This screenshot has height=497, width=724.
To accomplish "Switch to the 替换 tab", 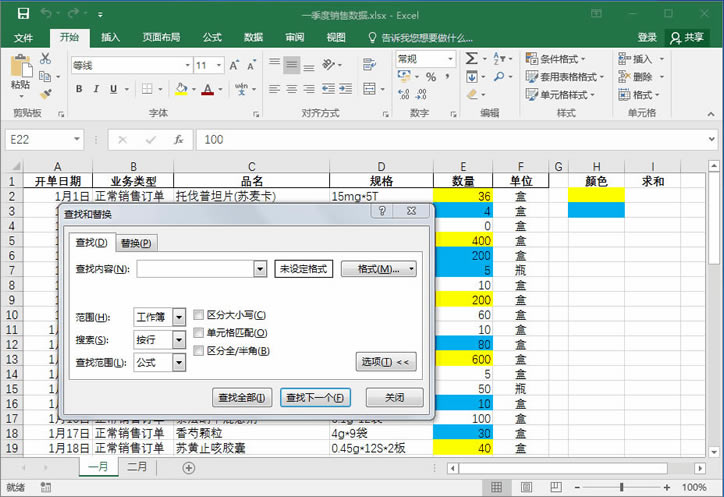I will pyautogui.click(x=135, y=243).
